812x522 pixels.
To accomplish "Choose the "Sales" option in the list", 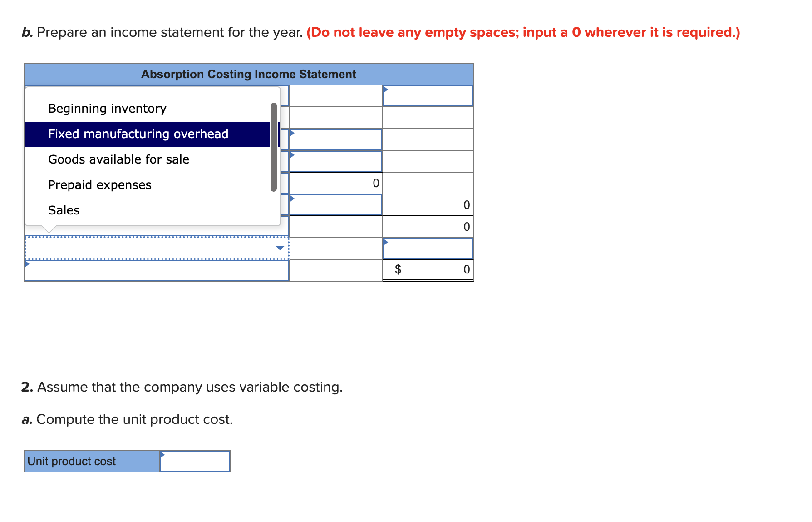I will 64,210.
